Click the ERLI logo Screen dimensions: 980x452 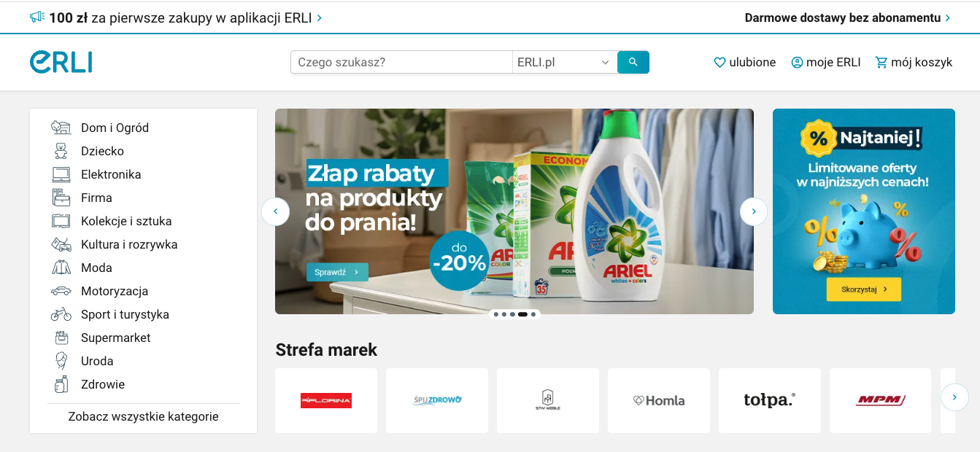(61, 62)
